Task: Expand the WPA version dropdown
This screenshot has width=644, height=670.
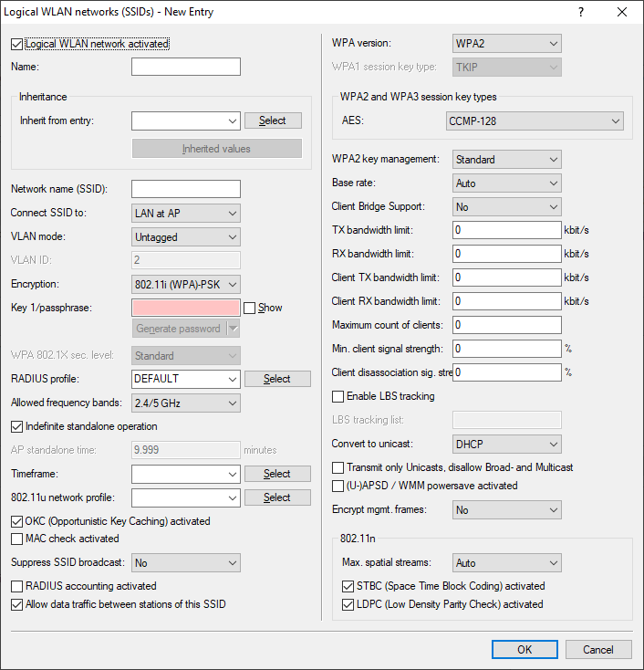Action: pyautogui.click(x=506, y=44)
